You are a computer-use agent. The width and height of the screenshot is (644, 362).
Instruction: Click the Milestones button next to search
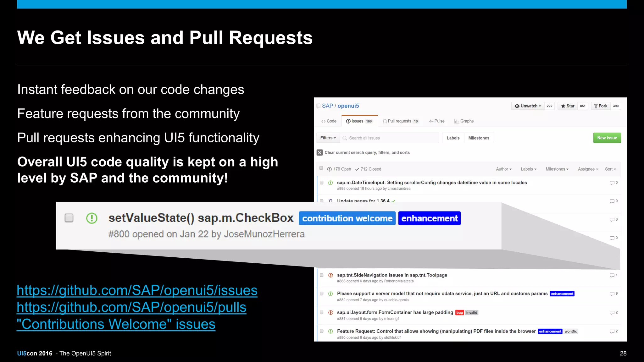click(x=479, y=138)
